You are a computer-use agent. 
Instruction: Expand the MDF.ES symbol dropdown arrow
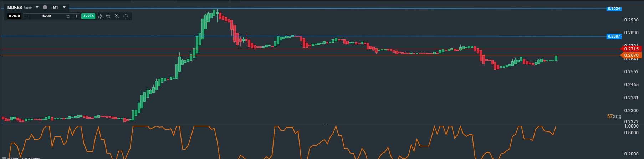[37, 7]
